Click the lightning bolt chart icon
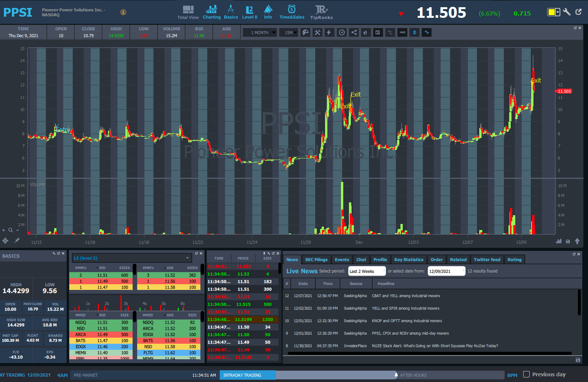 (x=329, y=33)
